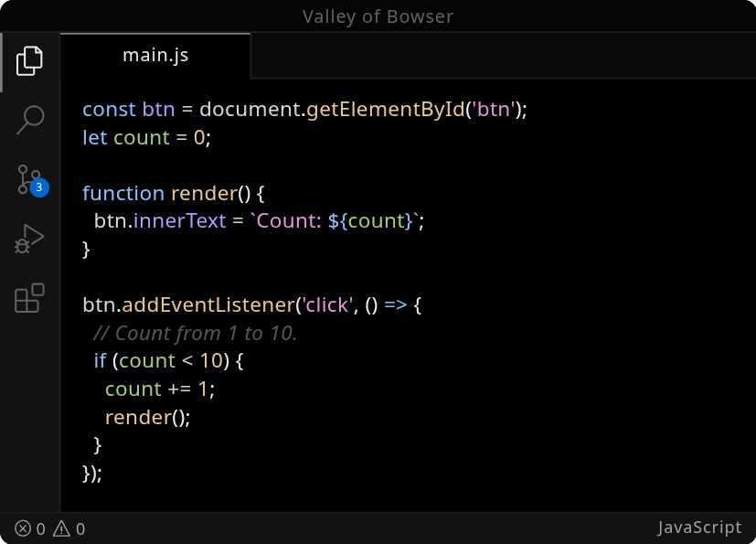Click the problems counter area in status bar
The width and height of the screenshot is (756, 544).
click(x=50, y=528)
